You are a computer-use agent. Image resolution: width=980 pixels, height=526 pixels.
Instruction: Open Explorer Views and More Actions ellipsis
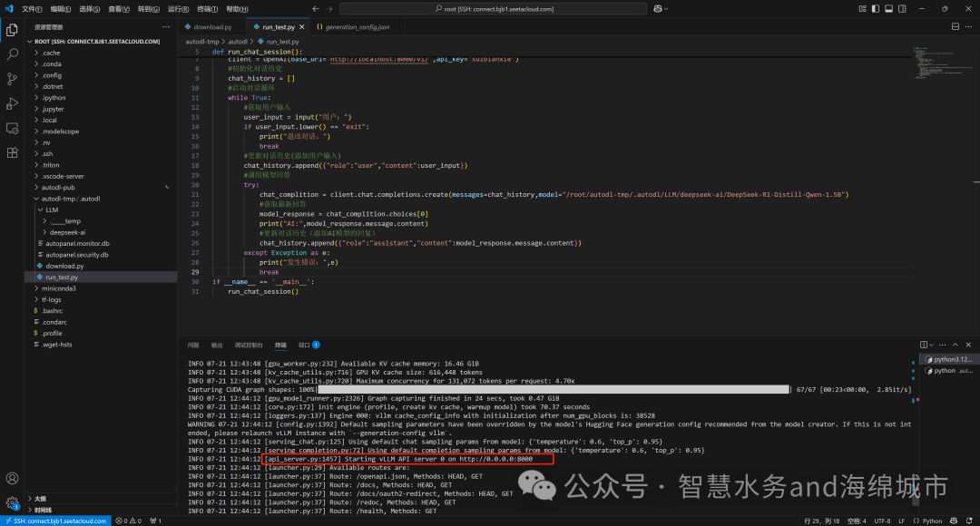166,27
